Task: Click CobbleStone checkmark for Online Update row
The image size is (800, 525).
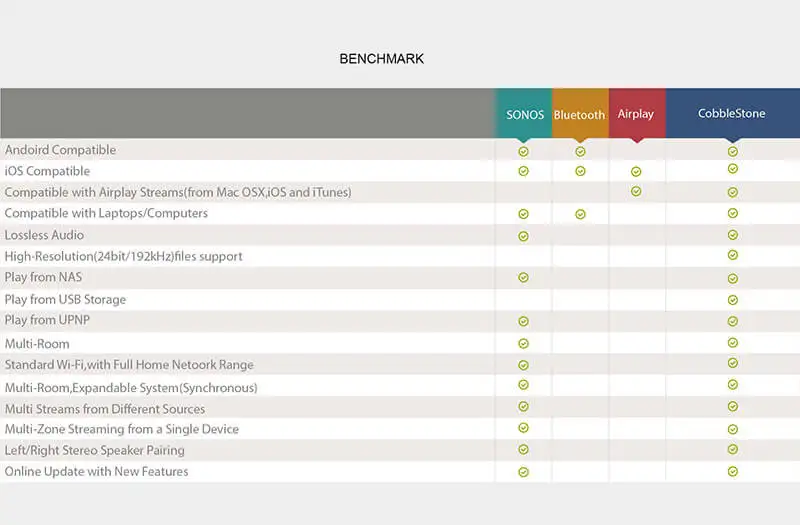Action: click(x=733, y=471)
